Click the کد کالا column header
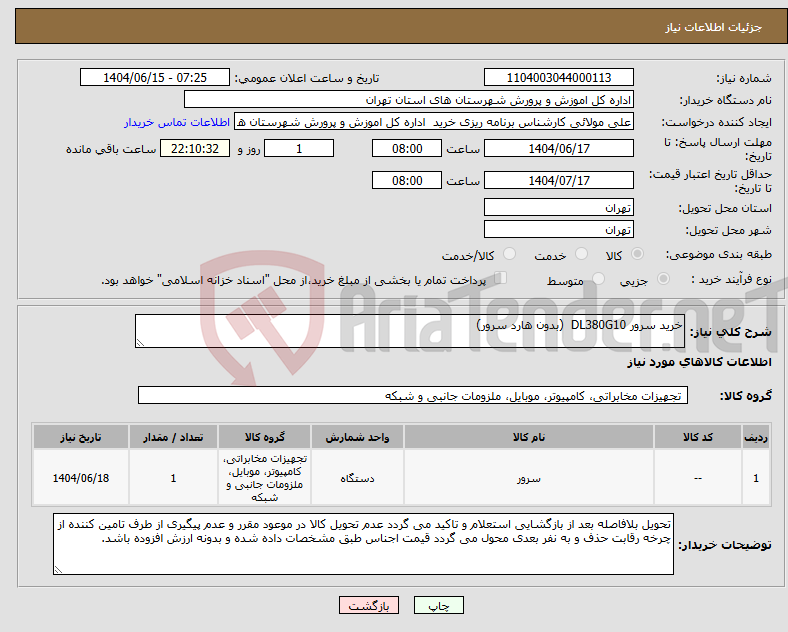The height and width of the screenshot is (632, 788). [x=698, y=437]
